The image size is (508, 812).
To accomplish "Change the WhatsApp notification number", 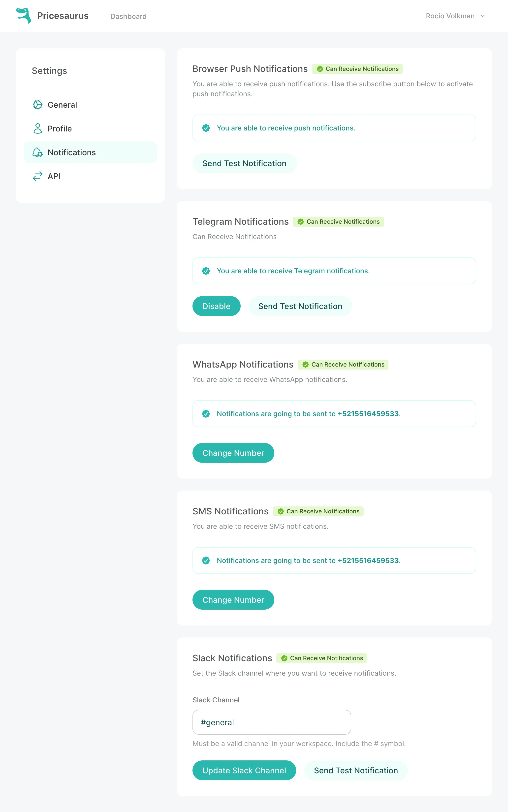I will tap(233, 453).
